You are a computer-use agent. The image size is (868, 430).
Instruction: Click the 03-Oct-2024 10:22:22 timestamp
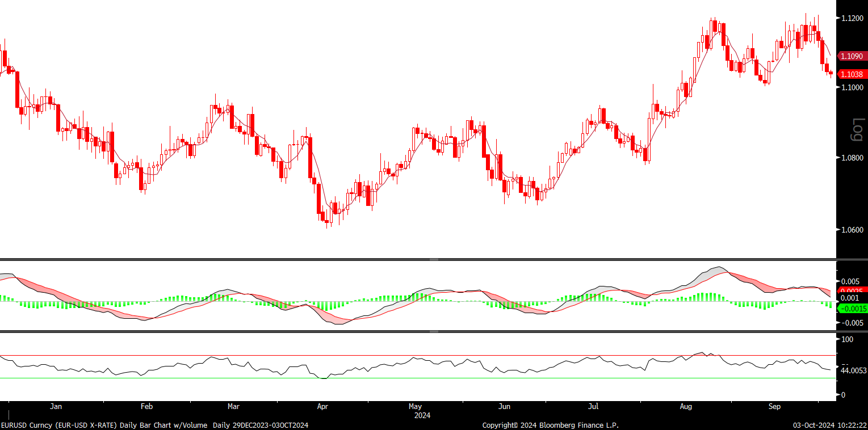(829, 425)
